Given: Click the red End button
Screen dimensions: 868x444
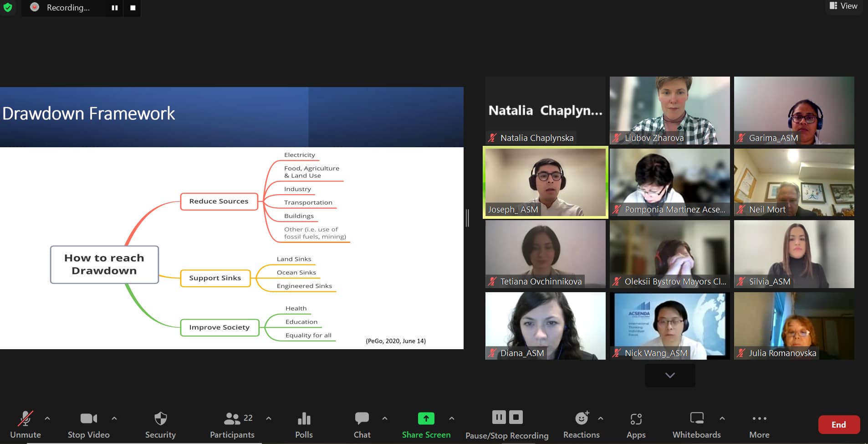Looking at the screenshot, I should 838,424.
